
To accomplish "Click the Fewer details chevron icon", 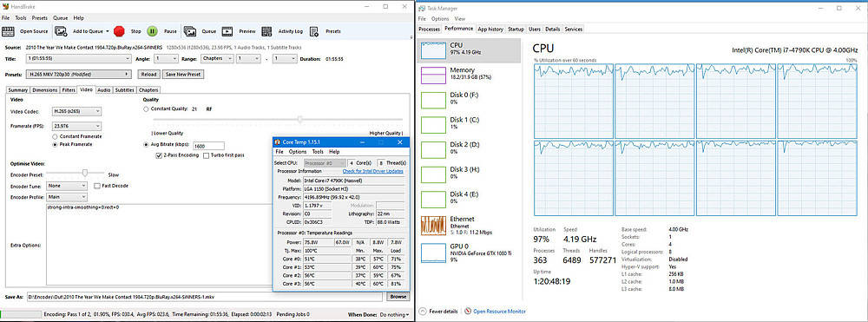I will (423, 311).
